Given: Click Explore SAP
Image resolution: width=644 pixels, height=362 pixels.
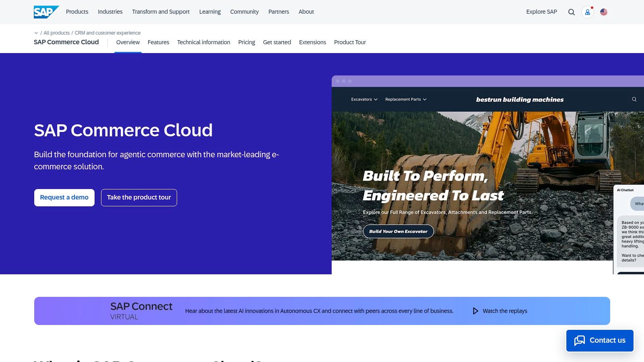Looking at the screenshot, I should [x=541, y=12].
